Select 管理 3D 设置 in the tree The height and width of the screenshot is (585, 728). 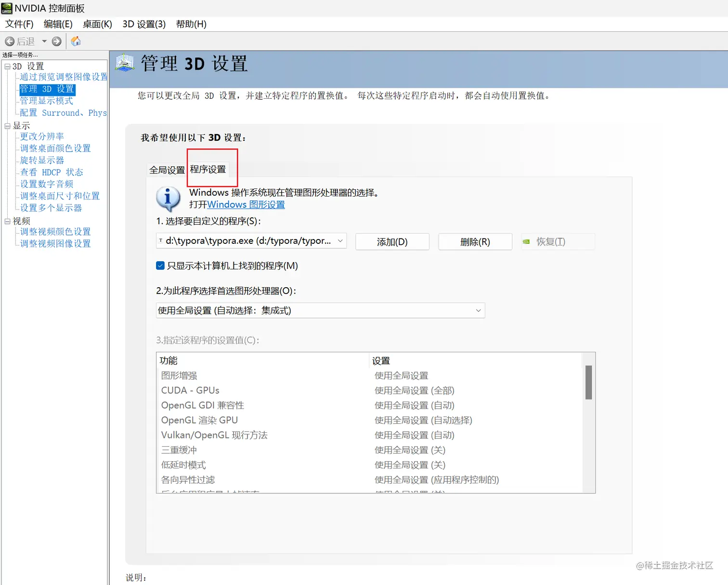point(47,89)
